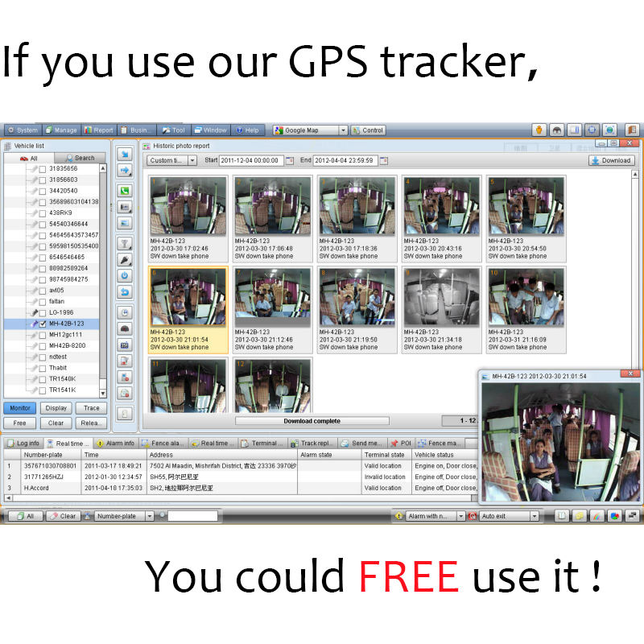Click the blue four-arrow pan icon in top-right toolbar
This screenshot has width=644, height=644.
592,130
